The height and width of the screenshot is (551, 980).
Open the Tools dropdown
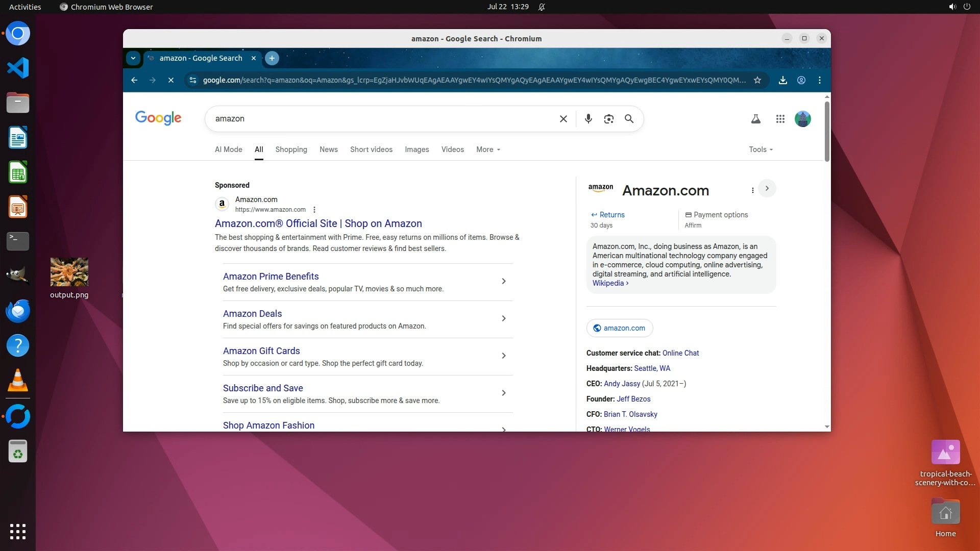(761, 149)
